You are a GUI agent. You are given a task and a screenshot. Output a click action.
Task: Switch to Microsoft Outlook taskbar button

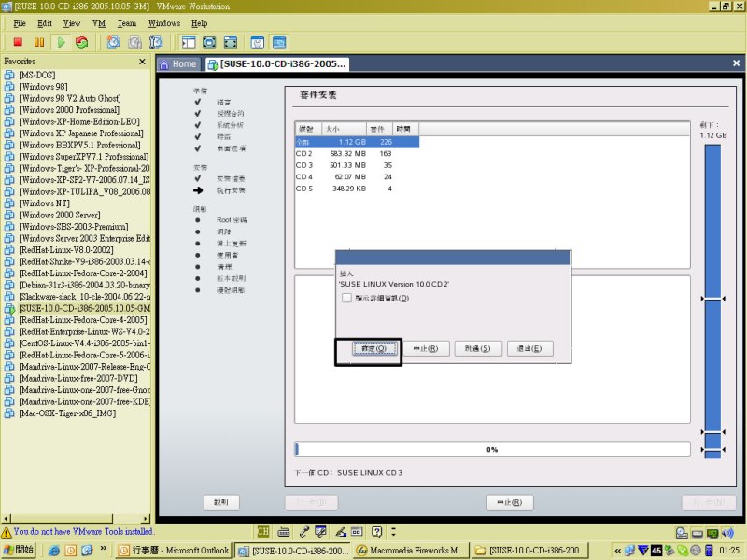pyautogui.click(x=174, y=551)
